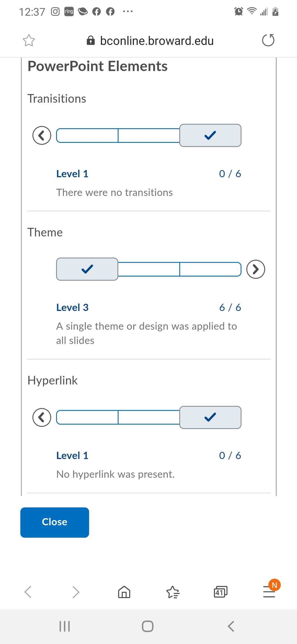
Task: Open Android recent apps button
Action: (x=64, y=626)
